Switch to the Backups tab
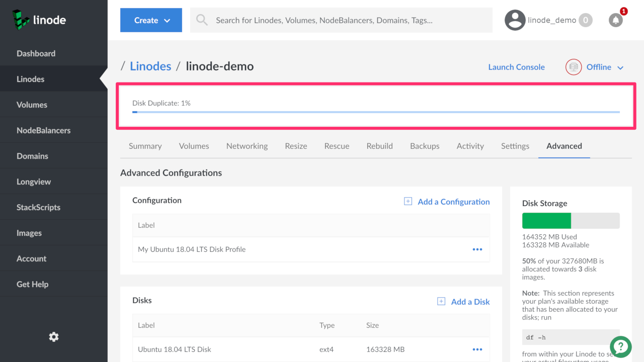Viewport: 644px width, 362px height. pos(424,146)
